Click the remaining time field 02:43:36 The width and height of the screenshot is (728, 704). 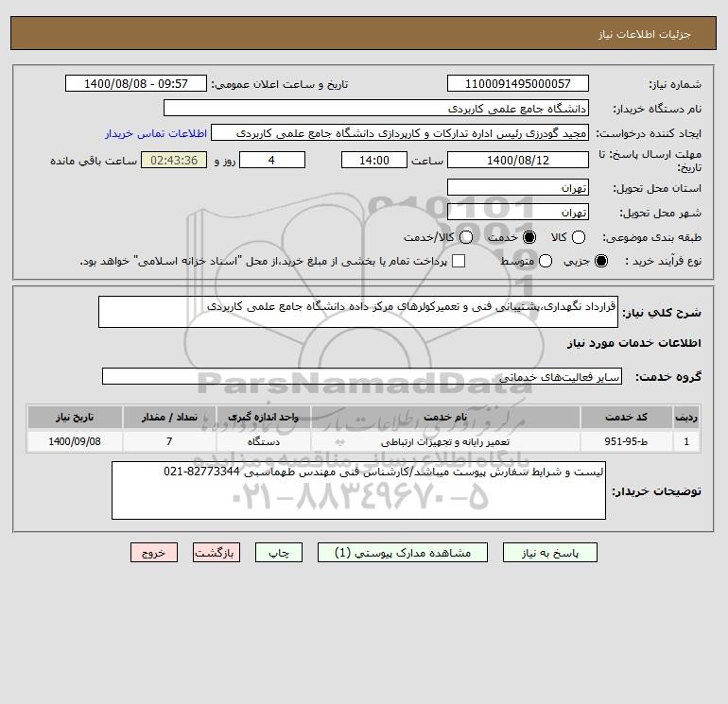(174, 160)
